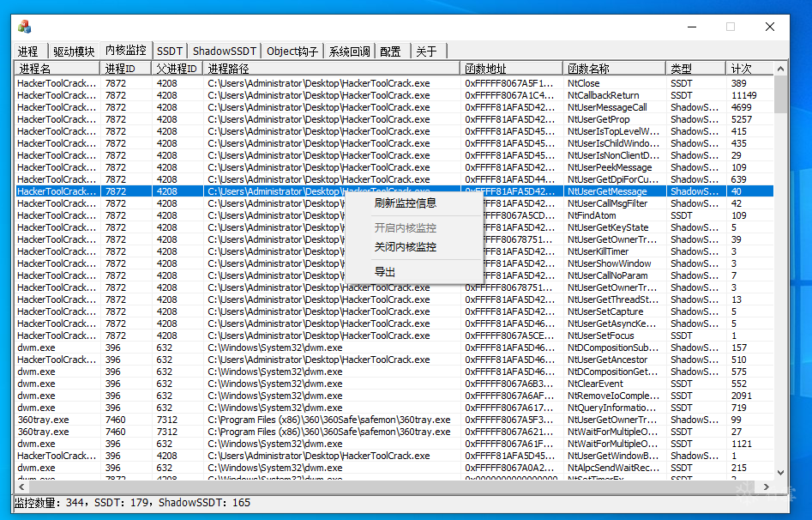Image resolution: width=812 pixels, height=520 pixels.
Task: Choose 关闭内核监控 in context menu
Action: click(x=406, y=247)
